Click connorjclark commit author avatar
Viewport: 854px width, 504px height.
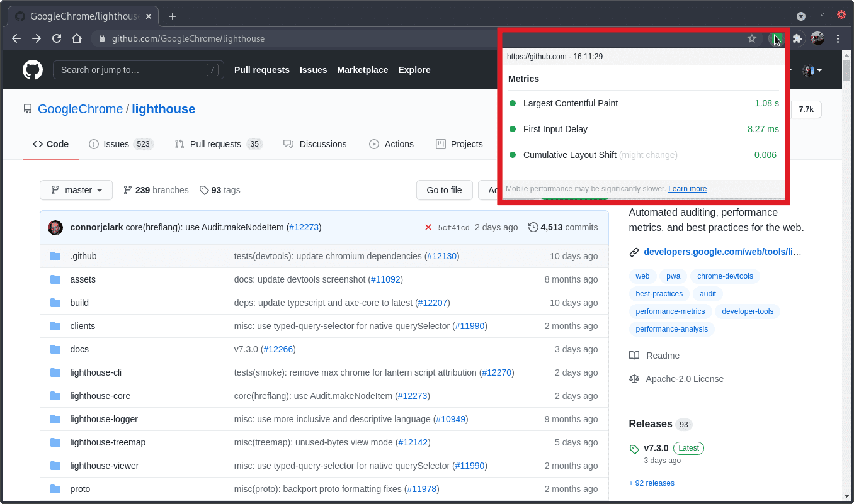point(55,227)
